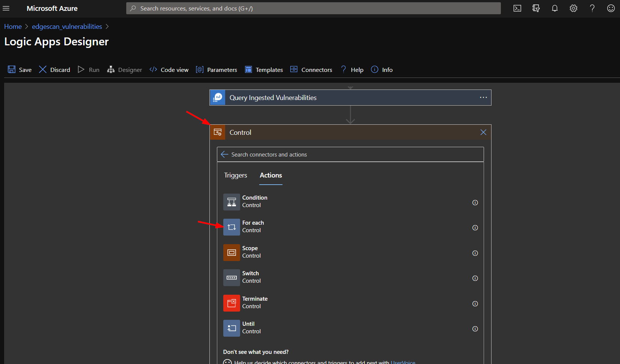Go to the Home breadcrumb
The height and width of the screenshot is (364, 620).
pyautogui.click(x=13, y=27)
